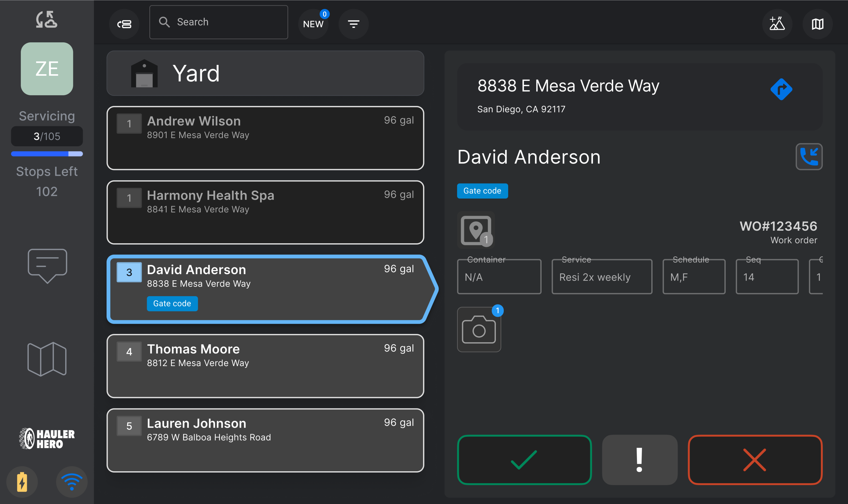The width and height of the screenshot is (848, 504).
Task: Toggle the map view button top right
Action: point(818,24)
